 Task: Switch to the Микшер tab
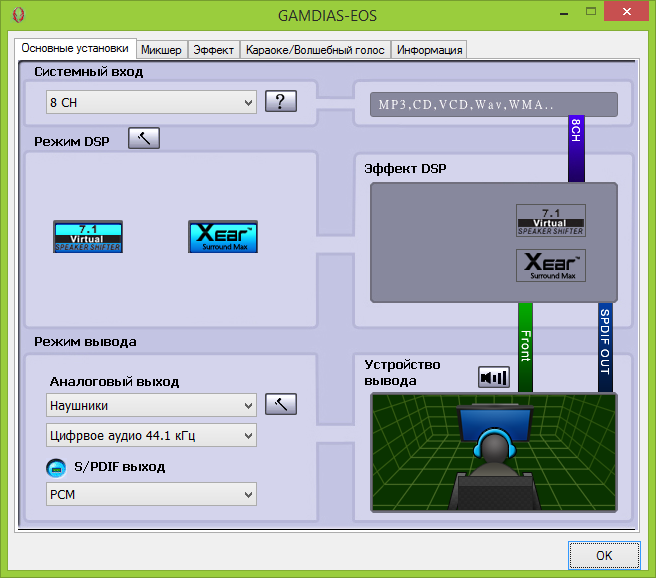(161, 49)
